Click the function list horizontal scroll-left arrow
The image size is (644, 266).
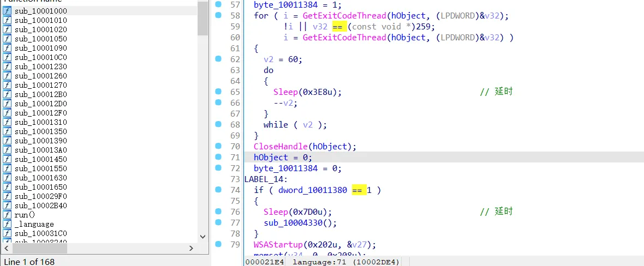(x=7, y=248)
